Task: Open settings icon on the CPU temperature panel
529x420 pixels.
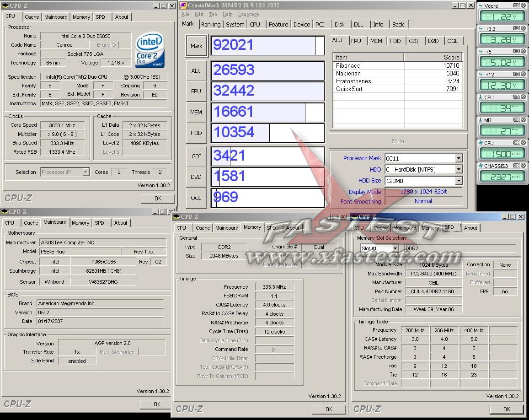Action: [x=516, y=97]
